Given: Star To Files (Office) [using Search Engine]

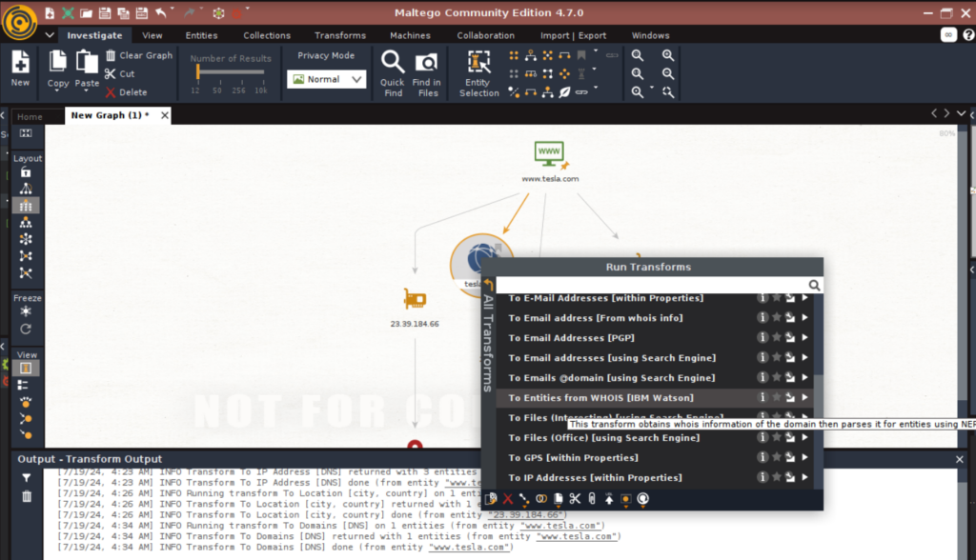Looking at the screenshot, I should point(776,437).
